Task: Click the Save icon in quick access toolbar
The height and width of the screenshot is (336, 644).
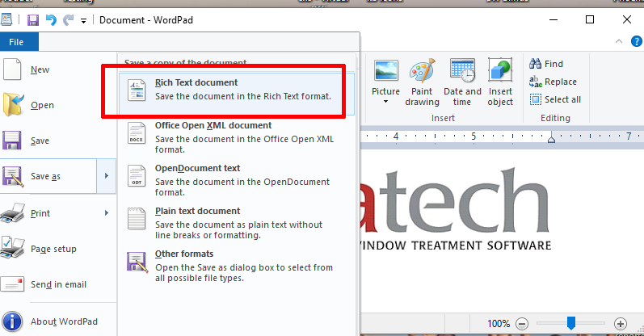Action: 33,19
